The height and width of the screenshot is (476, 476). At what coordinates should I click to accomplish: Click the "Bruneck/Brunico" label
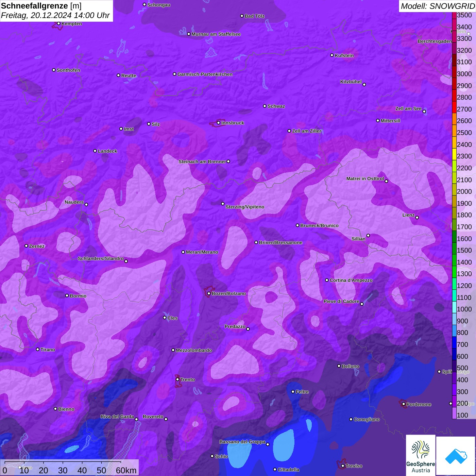[x=319, y=225]
